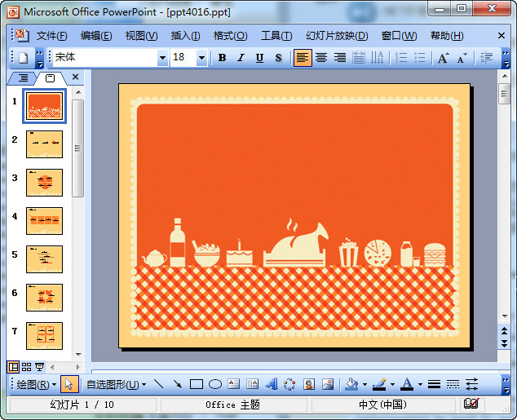Open the 帮助(H) menu
Viewport: 517px width, 420px height.
447,36
